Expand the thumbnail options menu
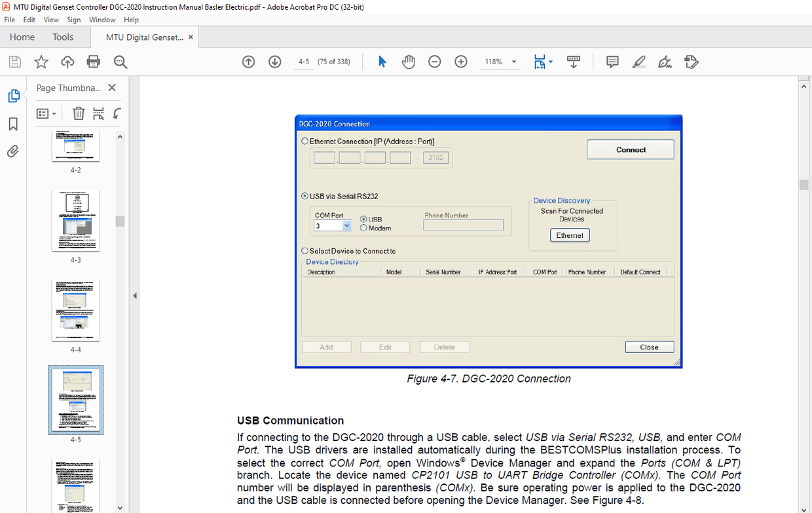Screen dimensions: 812x513 click(x=46, y=113)
